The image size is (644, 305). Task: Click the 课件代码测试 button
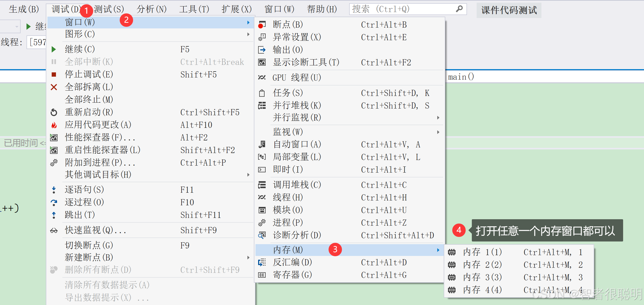click(509, 10)
